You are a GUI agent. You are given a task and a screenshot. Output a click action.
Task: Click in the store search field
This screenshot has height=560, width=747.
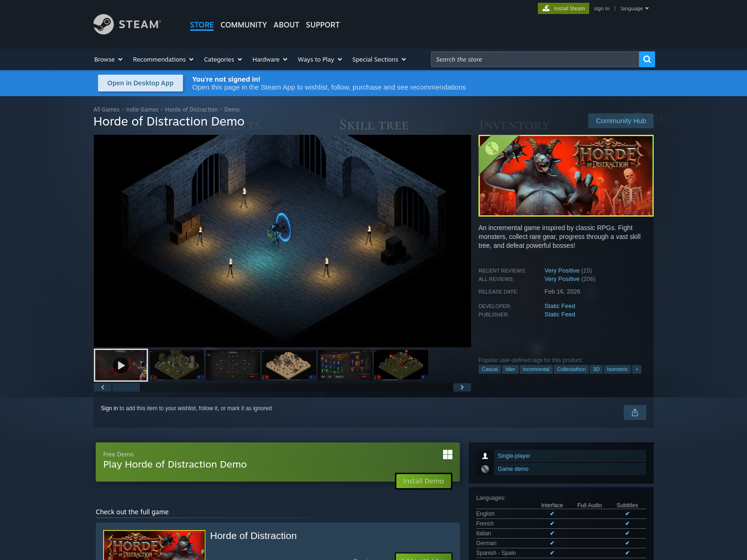(535, 59)
